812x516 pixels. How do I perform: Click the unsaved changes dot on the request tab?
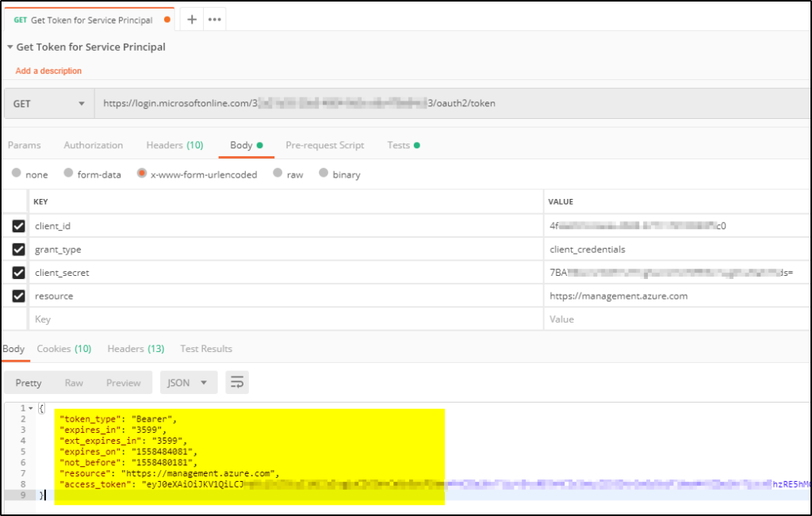coord(169,17)
